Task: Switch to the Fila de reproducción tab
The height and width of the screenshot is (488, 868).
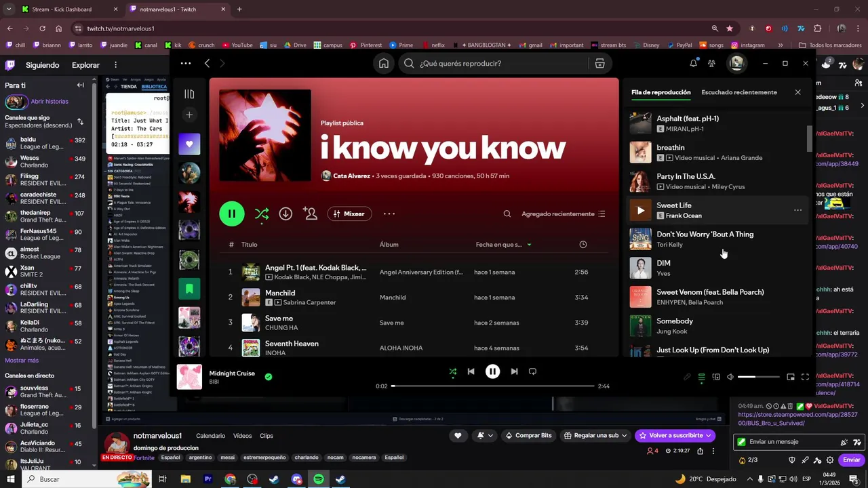Action: (660, 92)
